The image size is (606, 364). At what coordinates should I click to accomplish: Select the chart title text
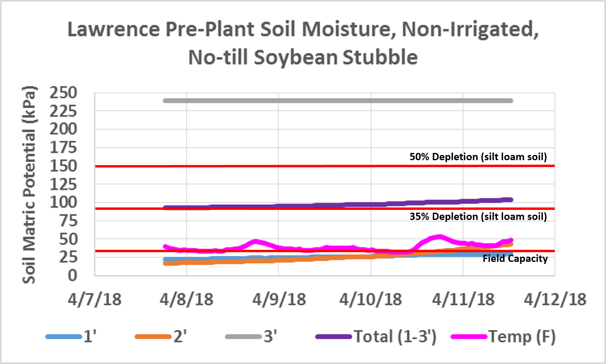(x=303, y=43)
